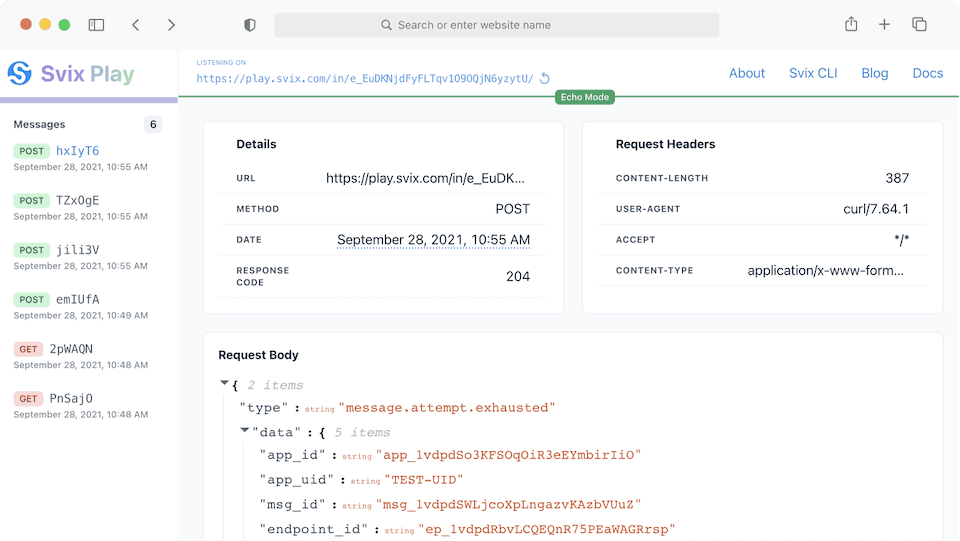This screenshot has height=541, width=960.
Task: Toggle the Echo Mode badge
Action: pos(585,97)
